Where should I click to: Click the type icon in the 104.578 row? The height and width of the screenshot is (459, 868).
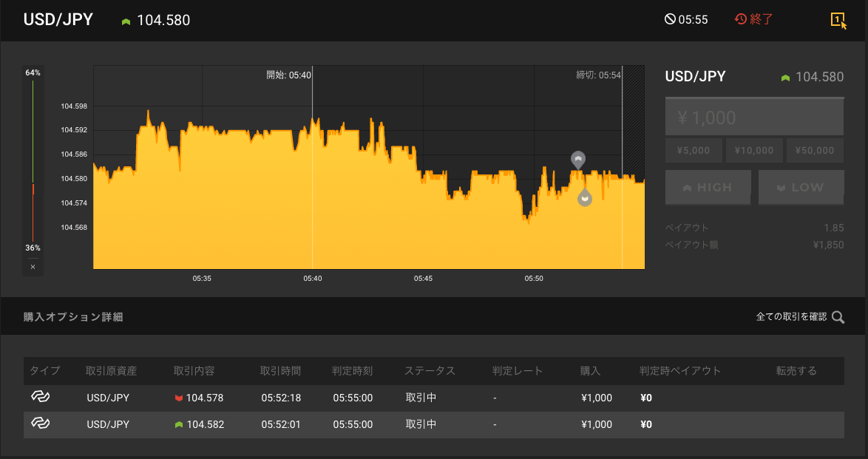(41, 396)
